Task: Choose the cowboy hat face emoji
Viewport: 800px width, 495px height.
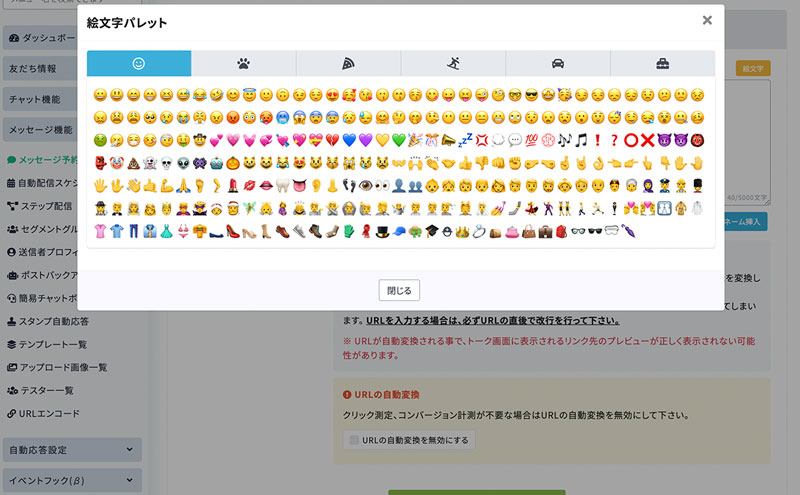Action: (x=200, y=140)
